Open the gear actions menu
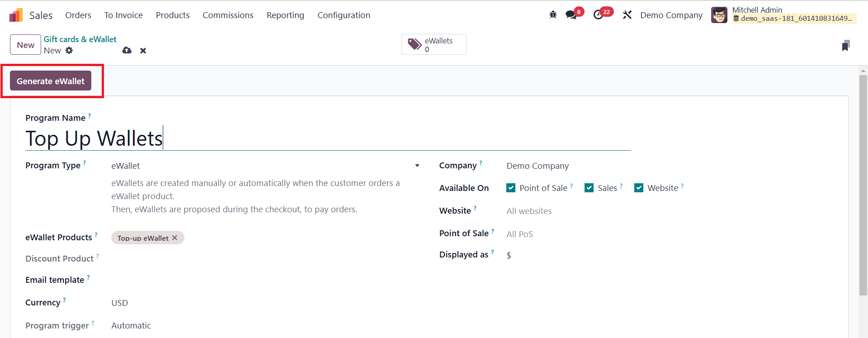 tap(69, 50)
